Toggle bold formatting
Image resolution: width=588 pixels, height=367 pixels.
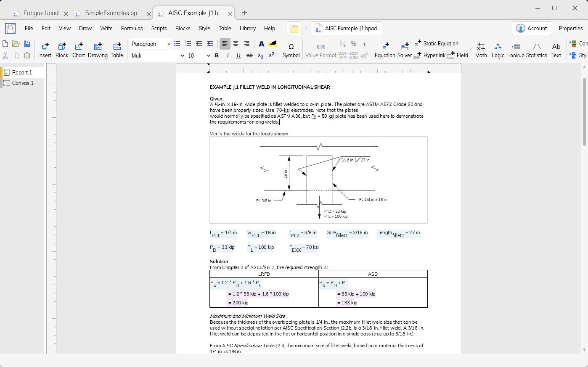click(x=217, y=55)
